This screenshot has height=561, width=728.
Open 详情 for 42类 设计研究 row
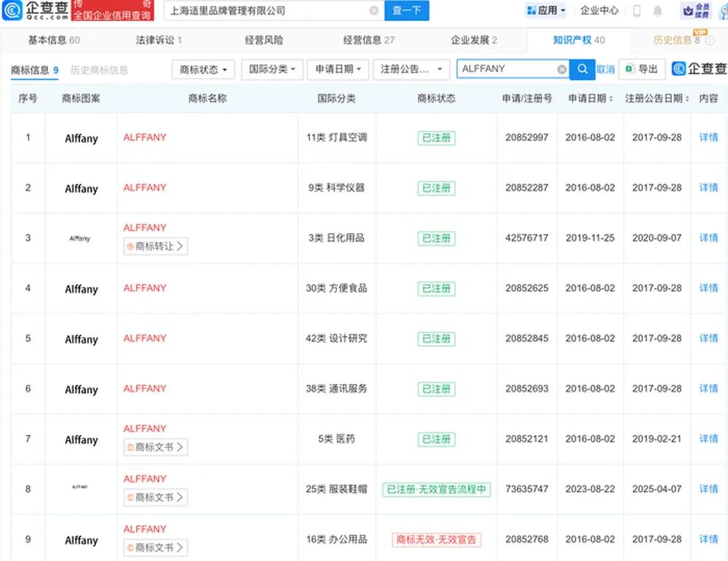click(708, 338)
